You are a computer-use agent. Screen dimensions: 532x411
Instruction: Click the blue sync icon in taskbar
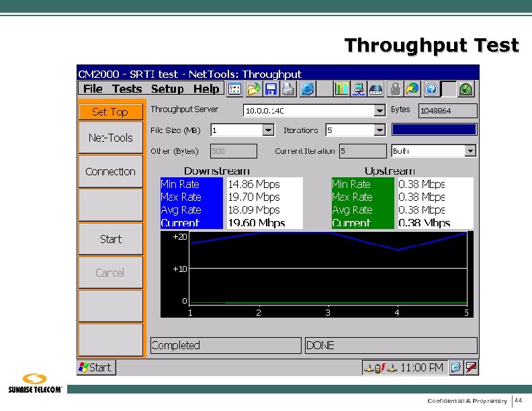[x=455, y=367]
